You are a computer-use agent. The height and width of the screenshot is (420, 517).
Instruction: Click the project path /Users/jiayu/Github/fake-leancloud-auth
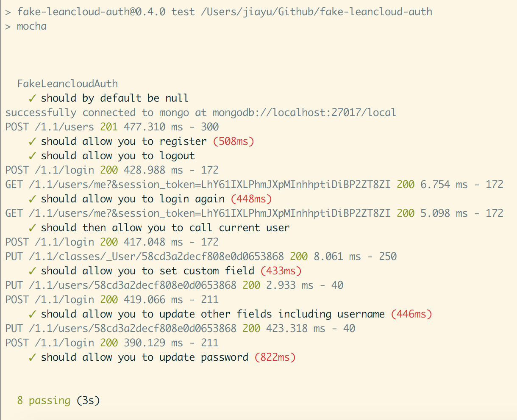coord(317,12)
